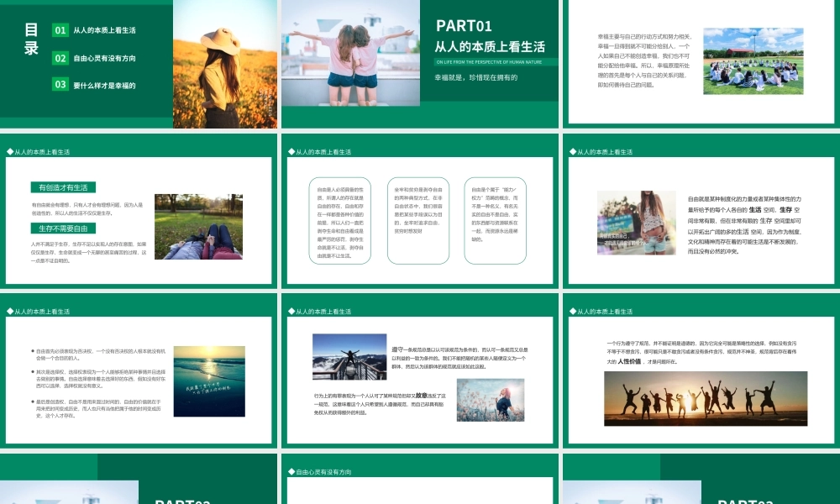
Task: Click the green label 有创造才有生活
Action: click(63, 187)
